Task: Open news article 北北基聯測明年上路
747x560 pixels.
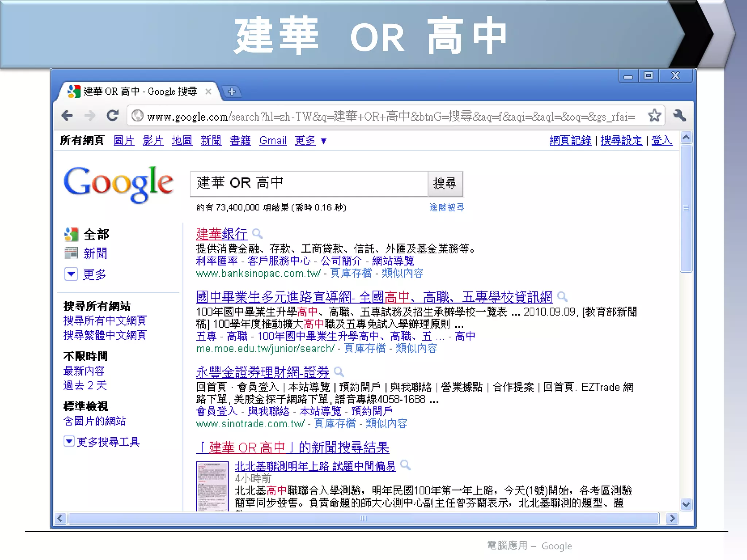Action: (315, 466)
